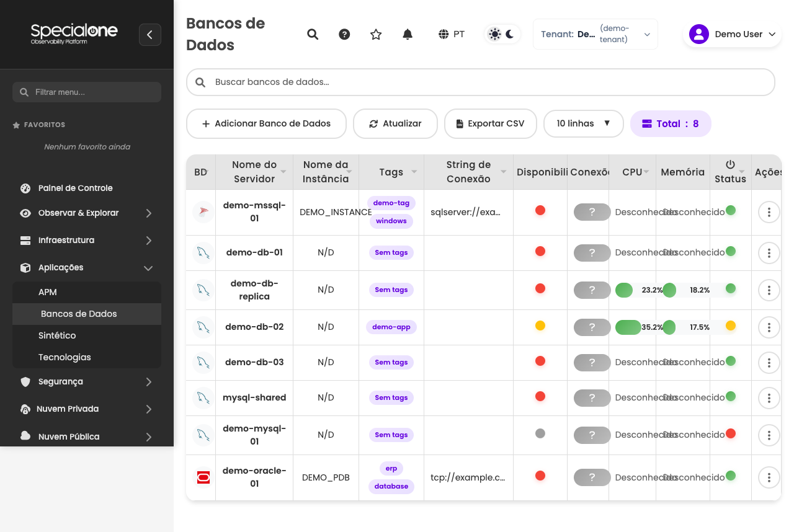Toggle light/dark theme switch

[502, 34]
